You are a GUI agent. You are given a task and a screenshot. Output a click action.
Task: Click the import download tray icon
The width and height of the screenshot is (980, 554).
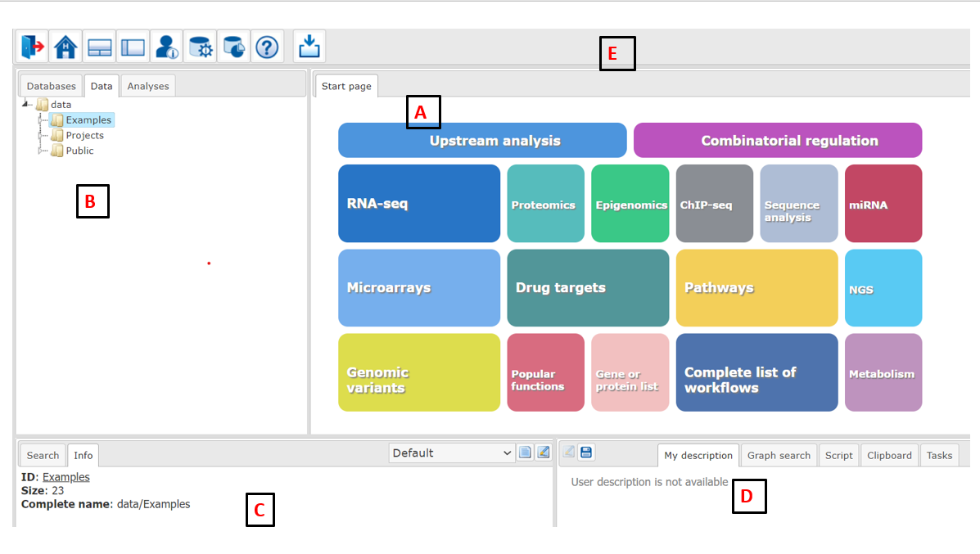pyautogui.click(x=309, y=46)
